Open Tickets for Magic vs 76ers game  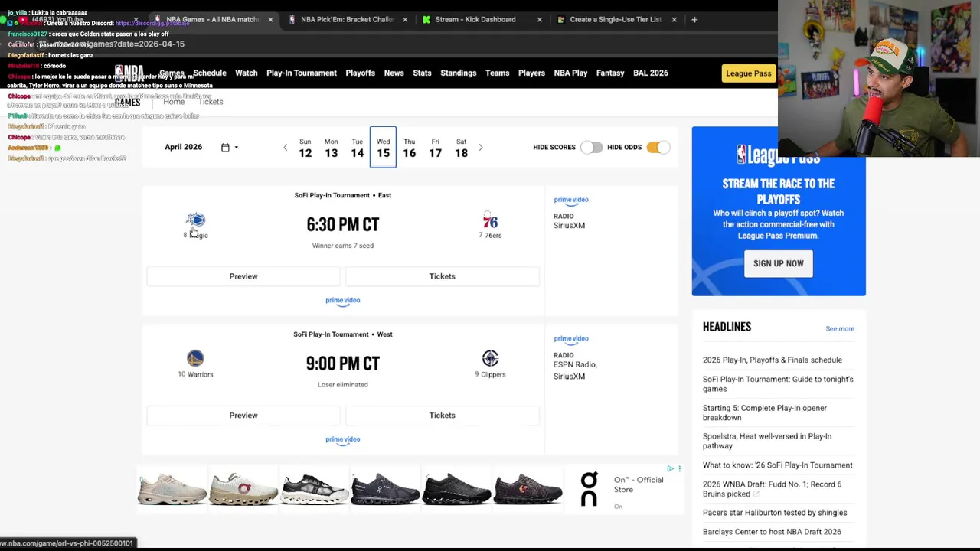pyautogui.click(x=442, y=276)
